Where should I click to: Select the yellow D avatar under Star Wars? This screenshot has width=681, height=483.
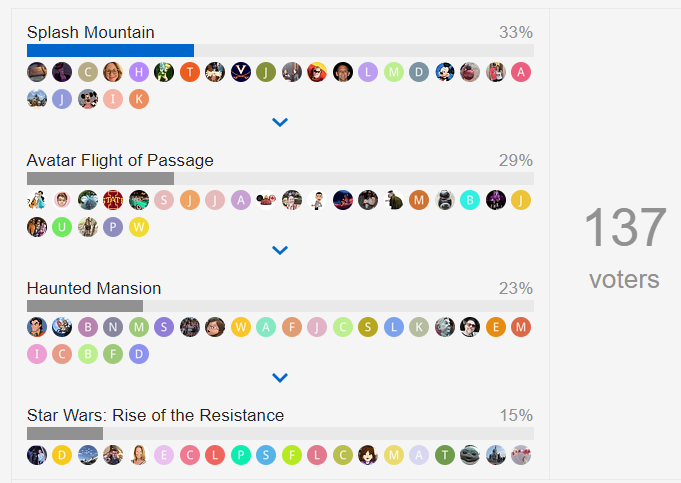(x=62, y=455)
